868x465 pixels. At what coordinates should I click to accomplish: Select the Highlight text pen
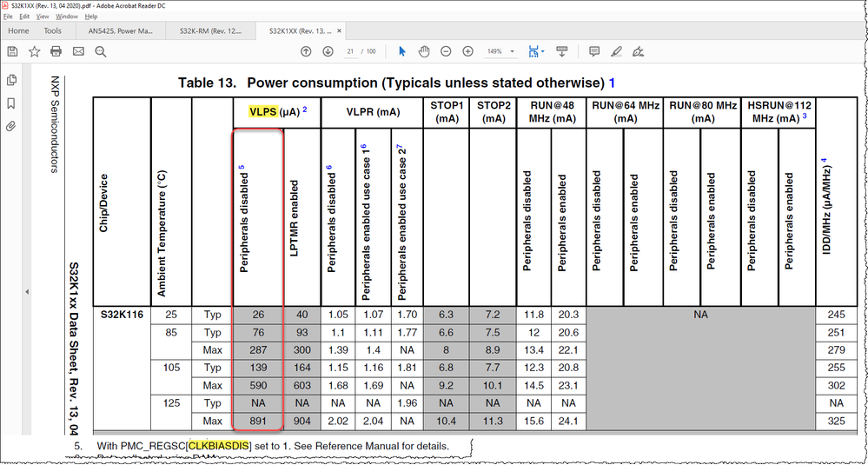(616, 51)
